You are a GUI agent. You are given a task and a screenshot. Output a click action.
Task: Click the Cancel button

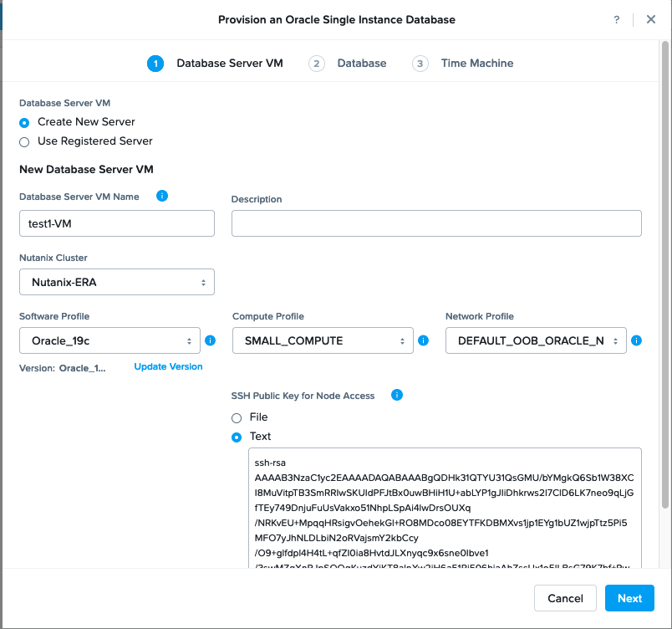tap(565, 598)
